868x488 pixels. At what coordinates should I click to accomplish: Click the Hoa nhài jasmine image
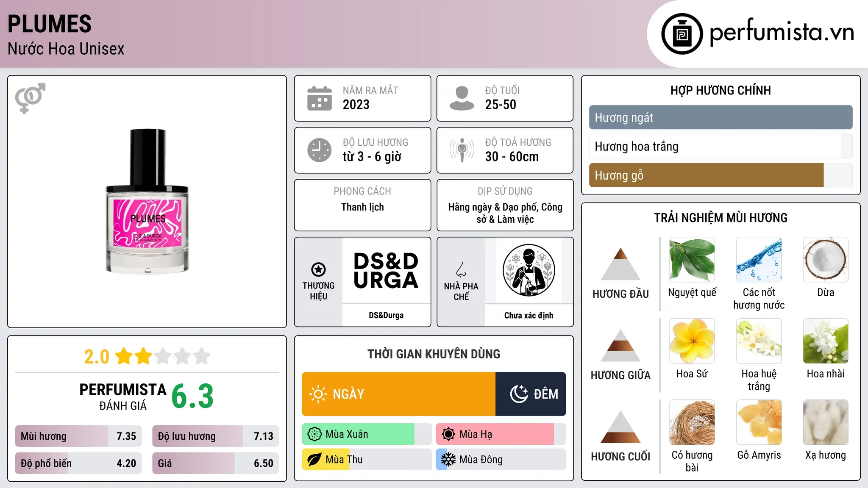pyautogui.click(x=826, y=341)
